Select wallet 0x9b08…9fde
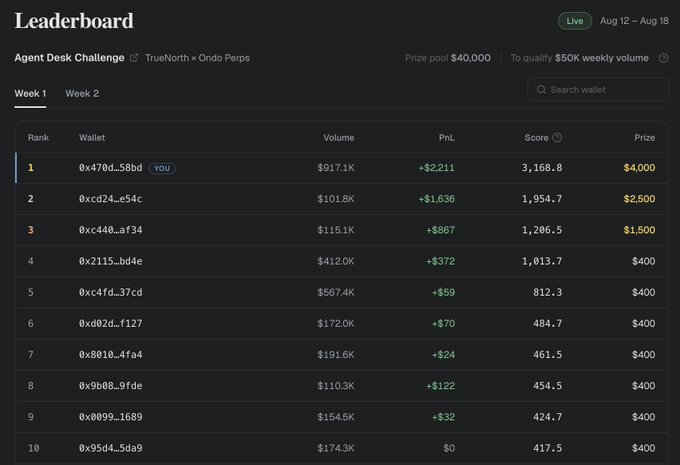 (111, 386)
